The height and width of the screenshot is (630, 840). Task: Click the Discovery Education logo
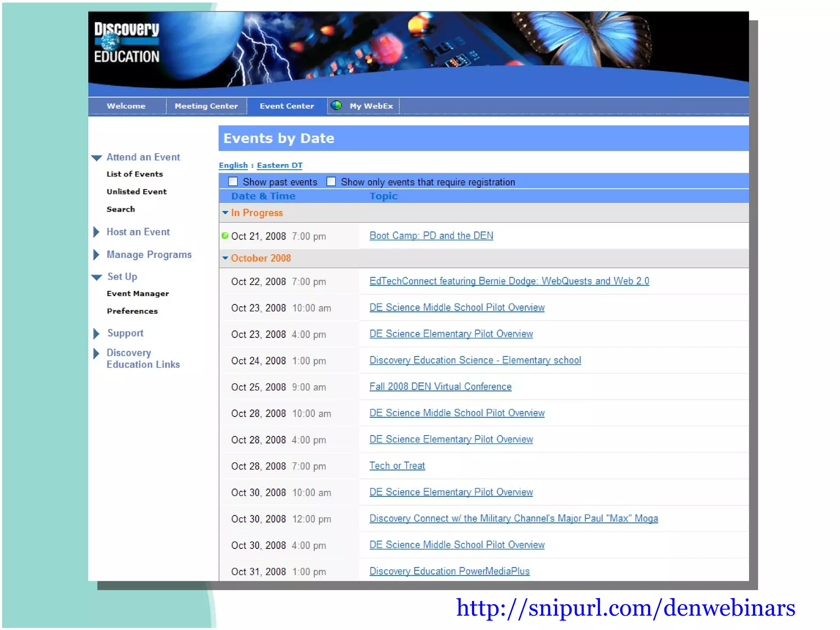click(126, 42)
